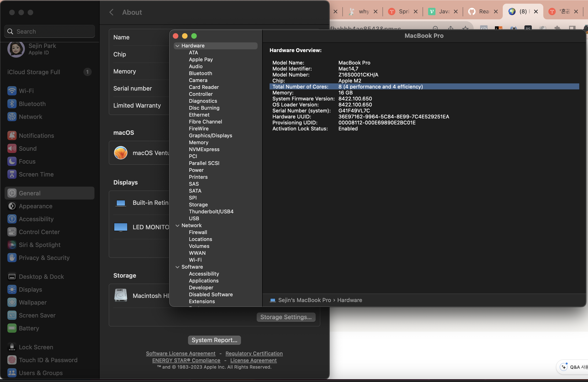Open the Screen Saver icon

pyautogui.click(x=12, y=315)
